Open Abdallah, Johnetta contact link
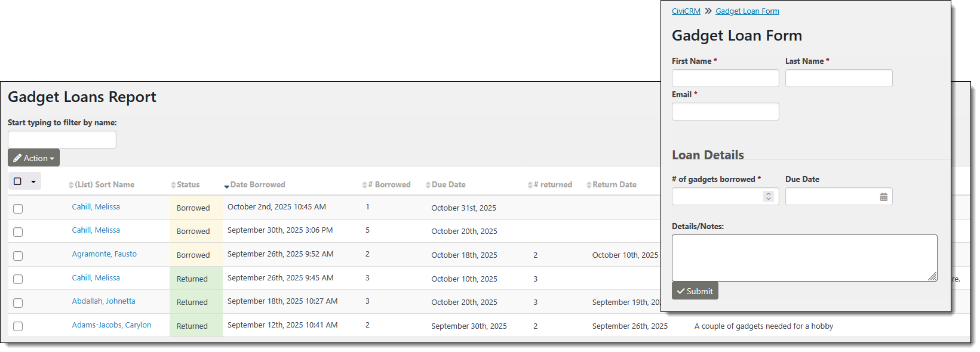 coord(103,301)
